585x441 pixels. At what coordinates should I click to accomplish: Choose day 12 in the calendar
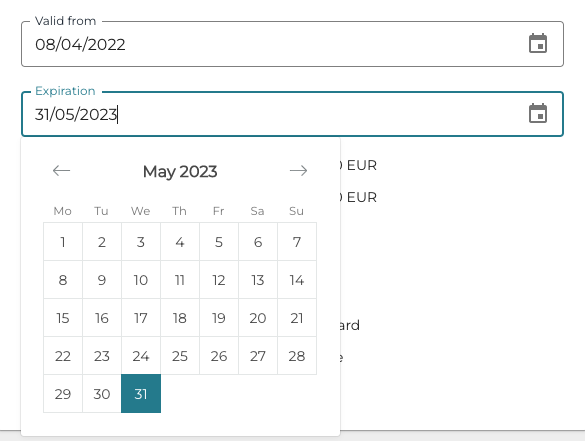point(219,280)
